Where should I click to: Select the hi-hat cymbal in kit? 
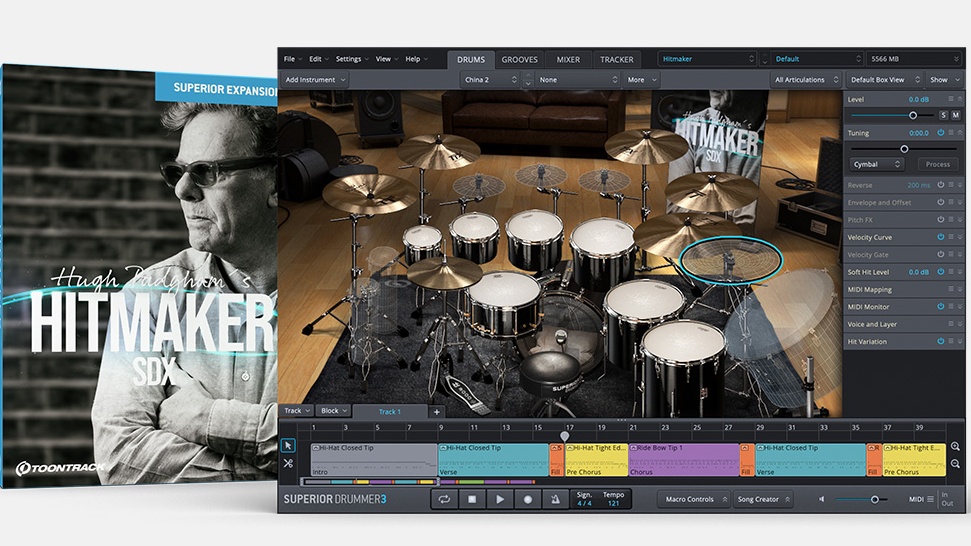[x=444, y=272]
